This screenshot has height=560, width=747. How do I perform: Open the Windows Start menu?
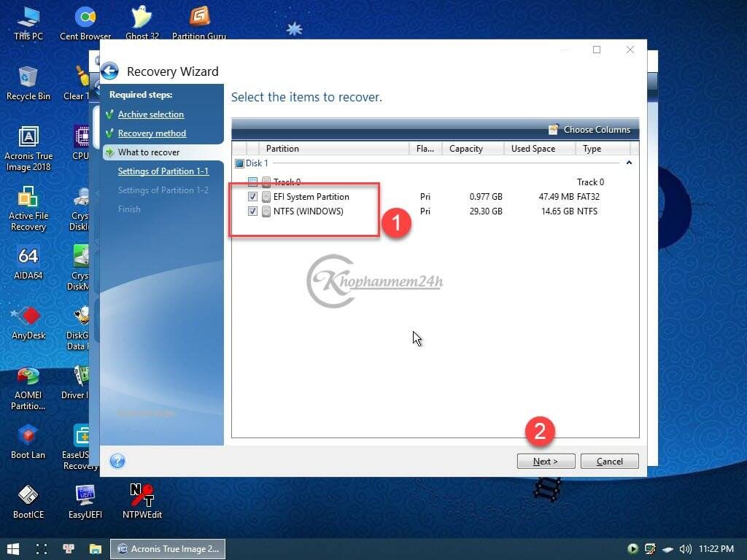pos(13,548)
